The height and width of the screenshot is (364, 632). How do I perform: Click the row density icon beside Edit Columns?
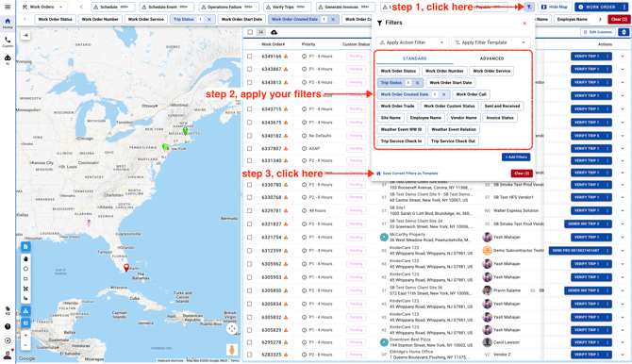[624, 32]
